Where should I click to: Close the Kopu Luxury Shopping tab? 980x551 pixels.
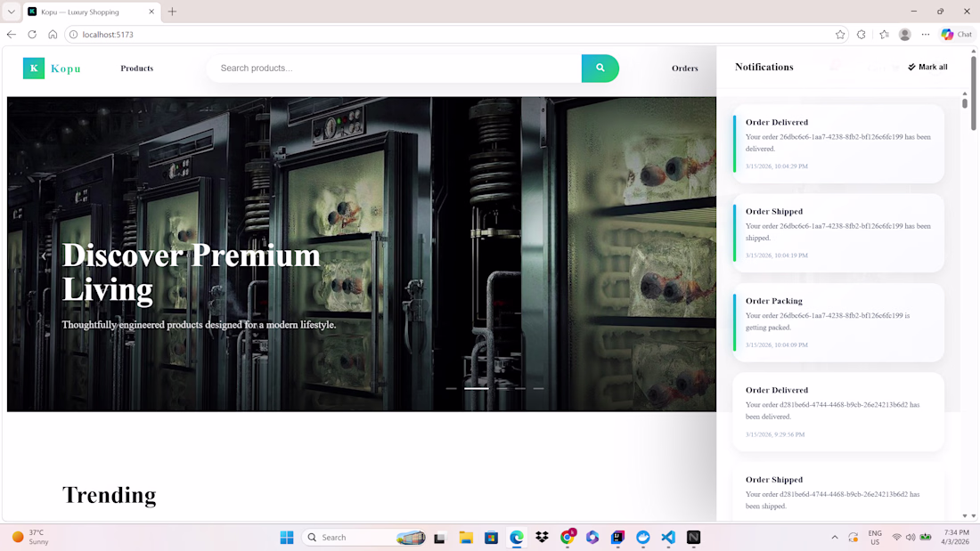coord(151,12)
